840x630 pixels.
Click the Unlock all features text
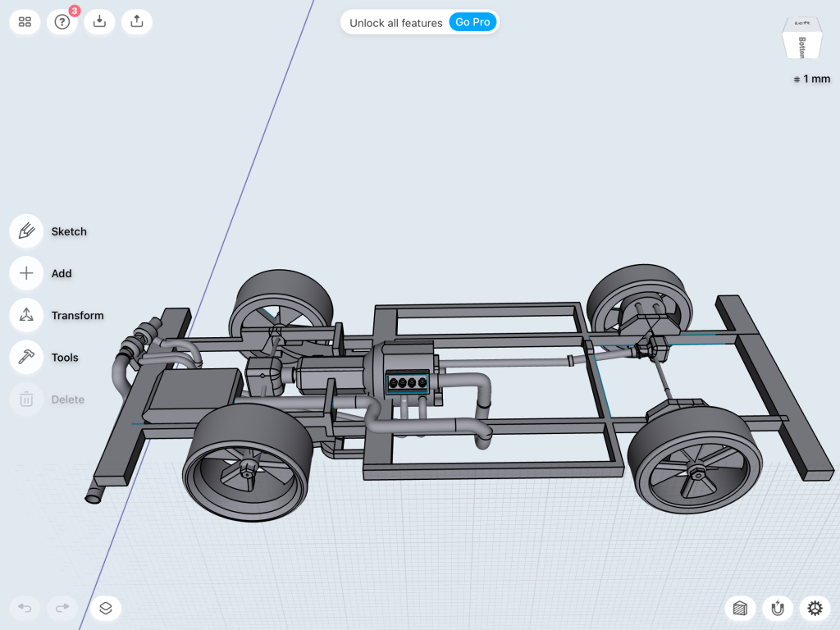pos(395,23)
